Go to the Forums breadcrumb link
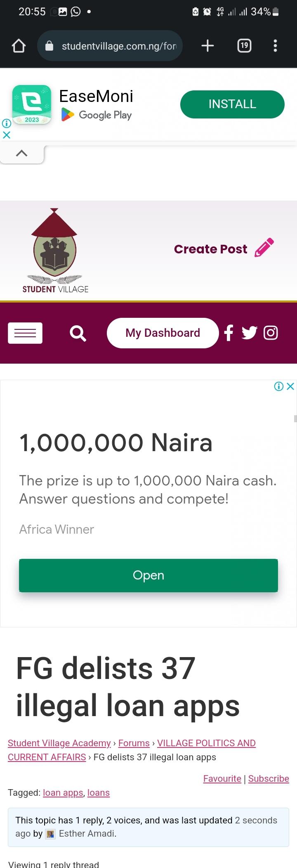This screenshot has width=297, height=868. [x=134, y=743]
